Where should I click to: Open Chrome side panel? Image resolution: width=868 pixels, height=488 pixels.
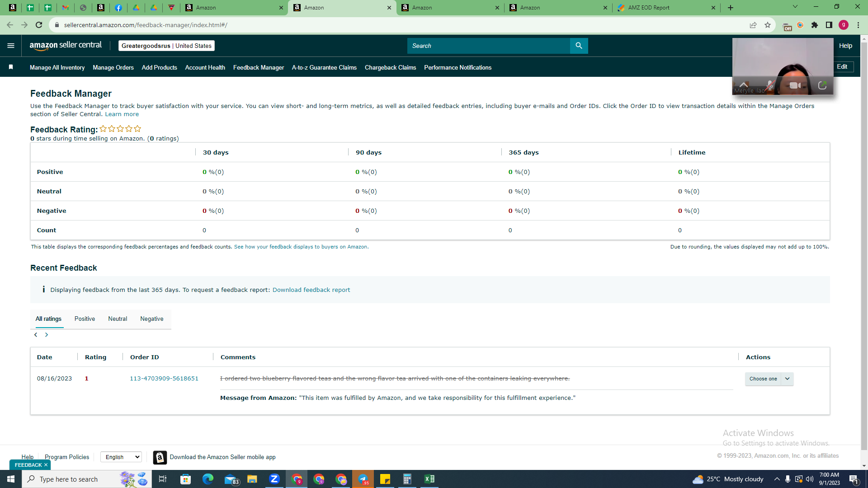(x=829, y=25)
